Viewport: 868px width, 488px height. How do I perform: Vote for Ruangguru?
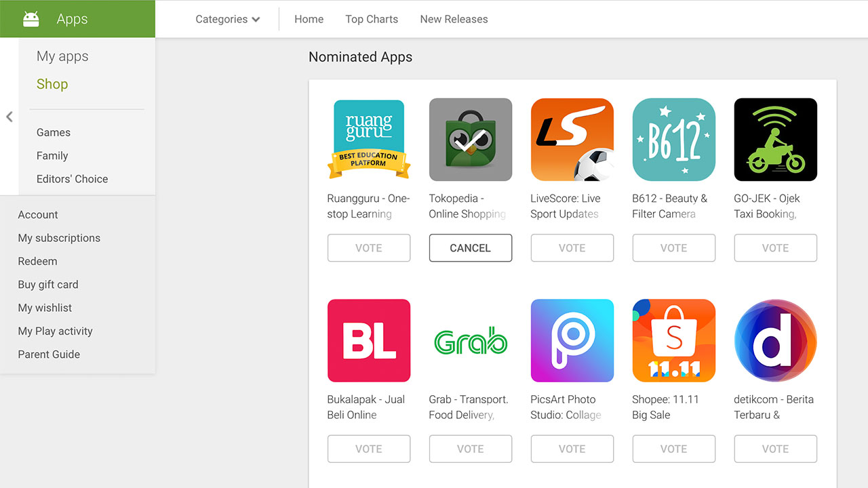tap(369, 248)
